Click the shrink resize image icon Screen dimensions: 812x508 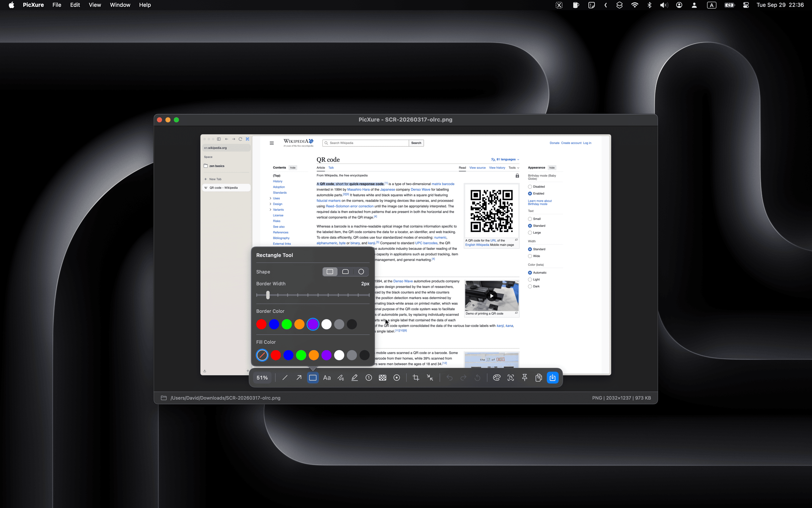coord(430,378)
